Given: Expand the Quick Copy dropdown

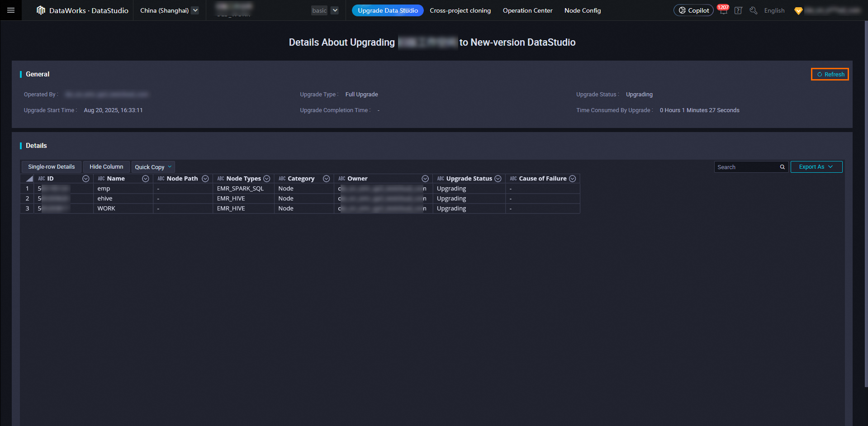Looking at the screenshot, I should pyautogui.click(x=153, y=167).
